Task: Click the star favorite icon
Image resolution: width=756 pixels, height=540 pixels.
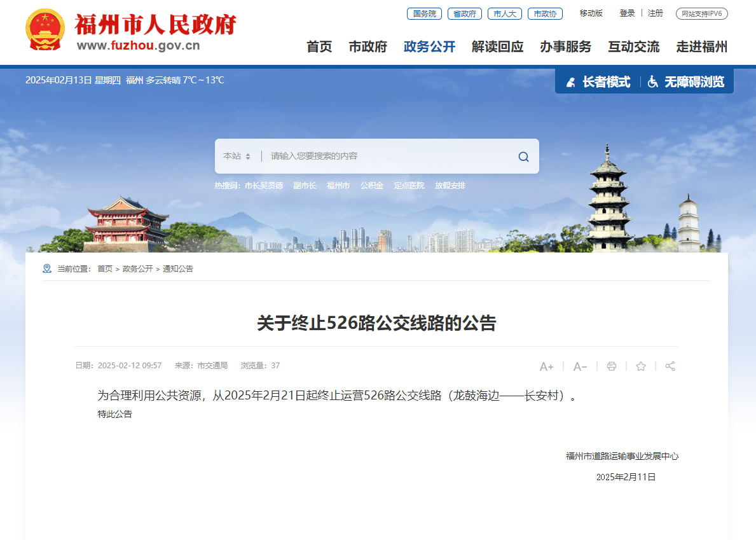Action: [641, 366]
